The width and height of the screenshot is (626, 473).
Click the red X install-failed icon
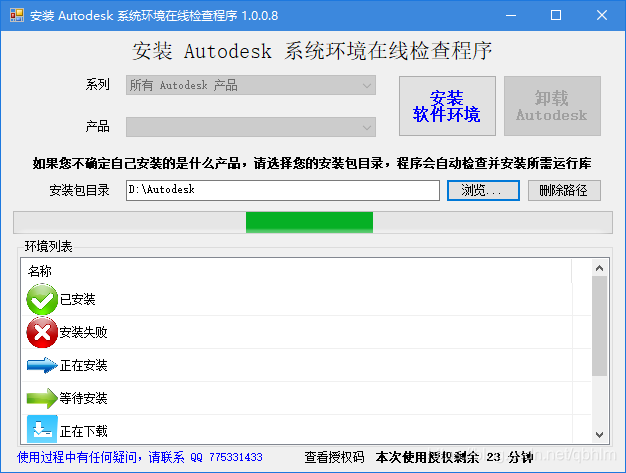pos(42,332)
